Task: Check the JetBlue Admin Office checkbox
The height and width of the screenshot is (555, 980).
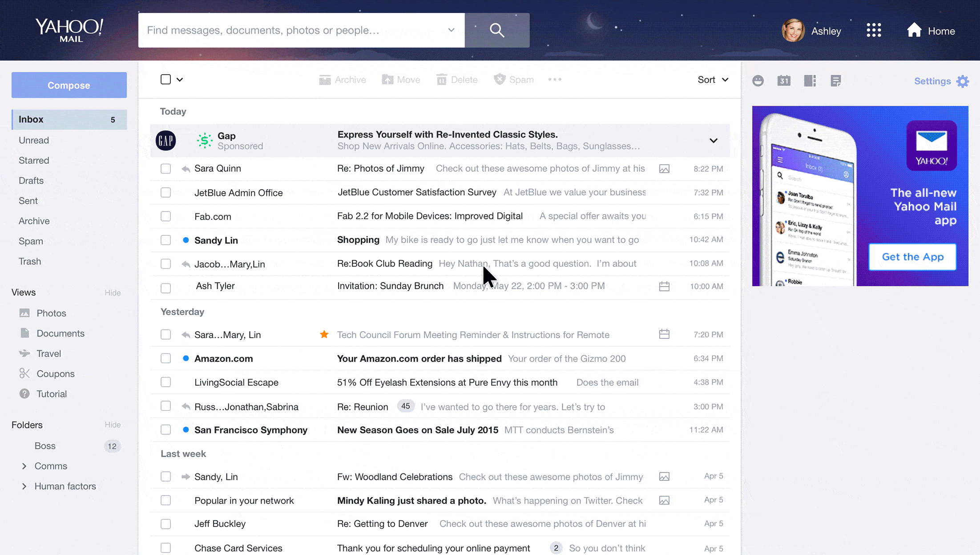Action: click(x=165, y=192)
